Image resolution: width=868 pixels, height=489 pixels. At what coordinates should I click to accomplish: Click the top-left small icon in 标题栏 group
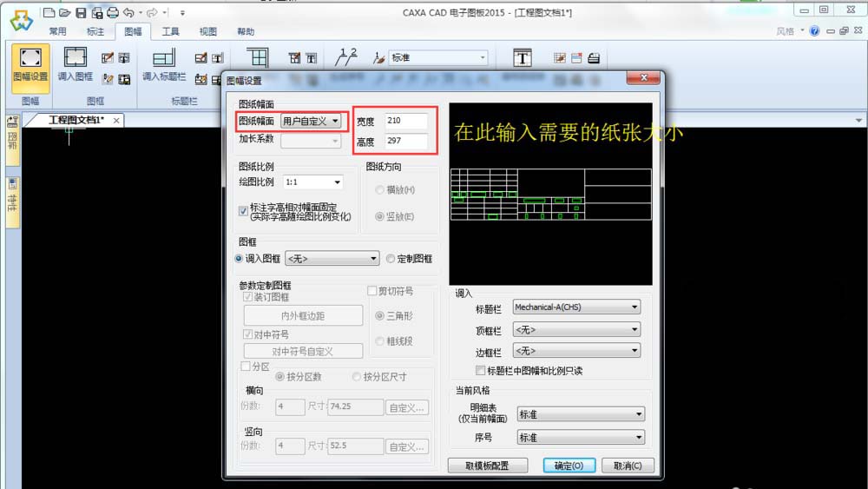(201, 57)
